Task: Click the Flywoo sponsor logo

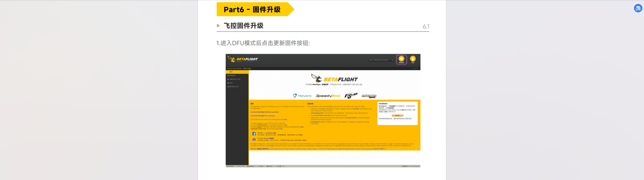Action: (351, 95)
